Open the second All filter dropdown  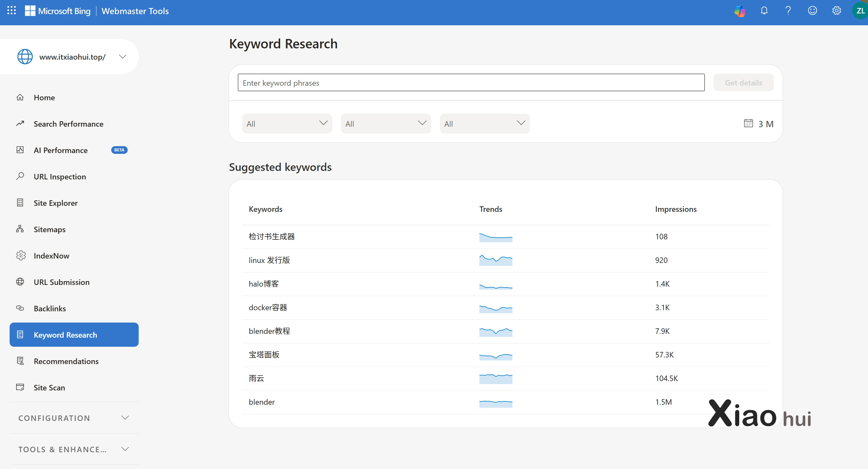point(386,123)
